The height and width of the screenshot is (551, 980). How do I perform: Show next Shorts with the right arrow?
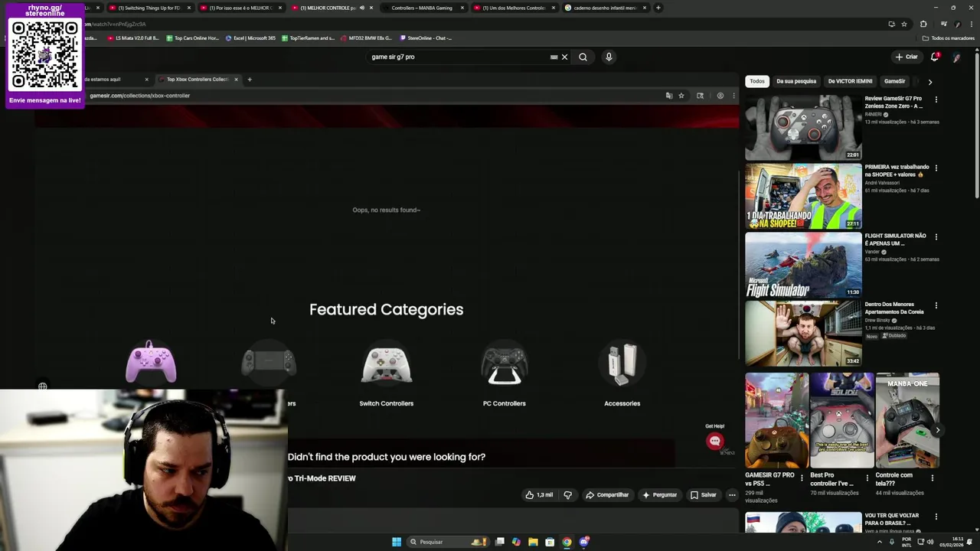[x=938, y=430]
